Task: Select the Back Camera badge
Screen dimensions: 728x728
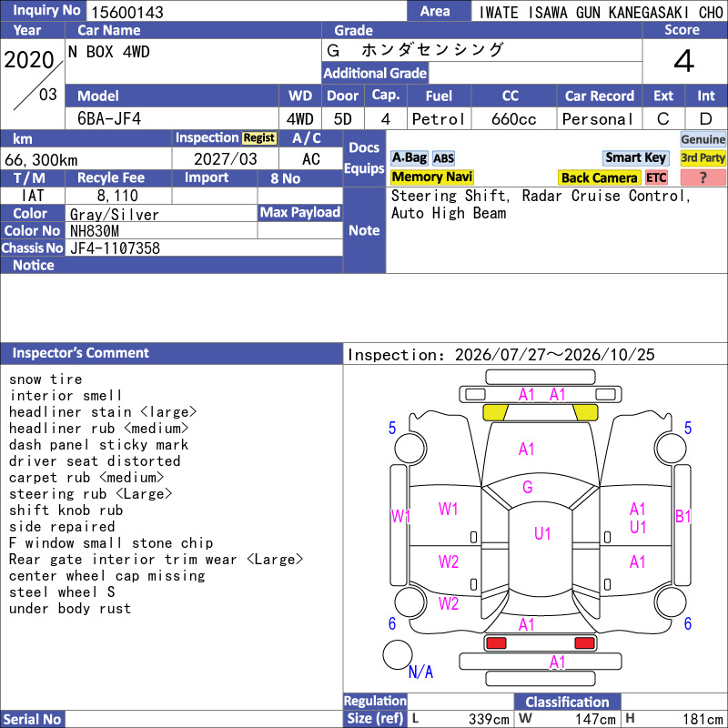Action: pyautogui.click(x=599, y=177)
